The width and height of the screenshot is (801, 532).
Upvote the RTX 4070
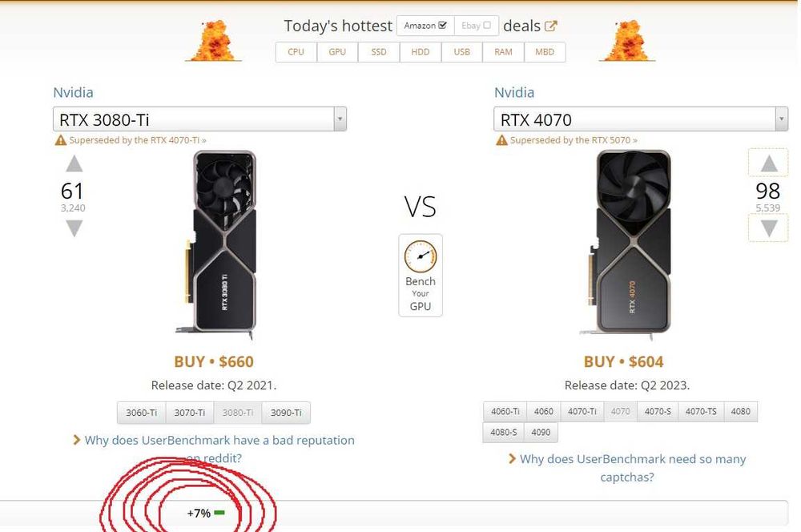click(768, 163)
